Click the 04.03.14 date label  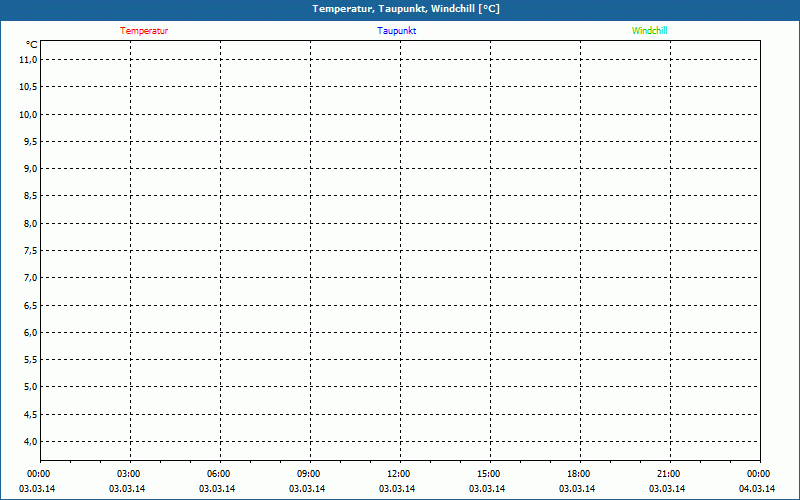click(x=757, y=489)
